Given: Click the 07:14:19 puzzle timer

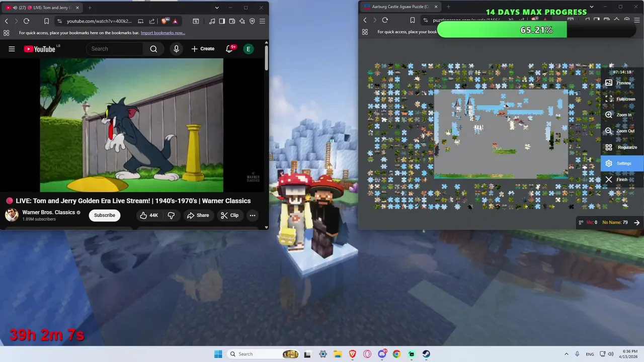Looking at the screenshot, I should click(x=622, y=72).
